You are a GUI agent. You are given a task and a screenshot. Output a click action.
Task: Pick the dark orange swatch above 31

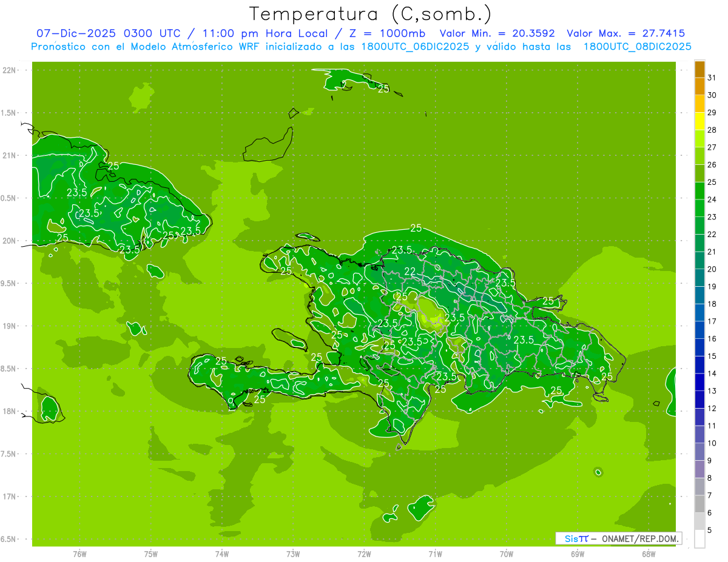coord(699,69)
